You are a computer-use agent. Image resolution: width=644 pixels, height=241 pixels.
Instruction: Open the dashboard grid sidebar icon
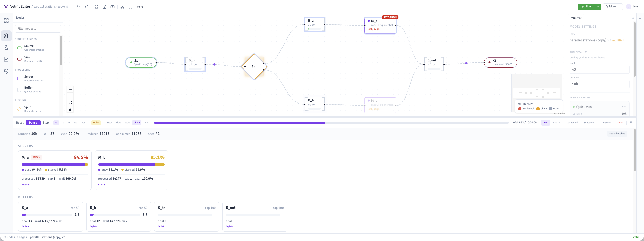(6, 21)
